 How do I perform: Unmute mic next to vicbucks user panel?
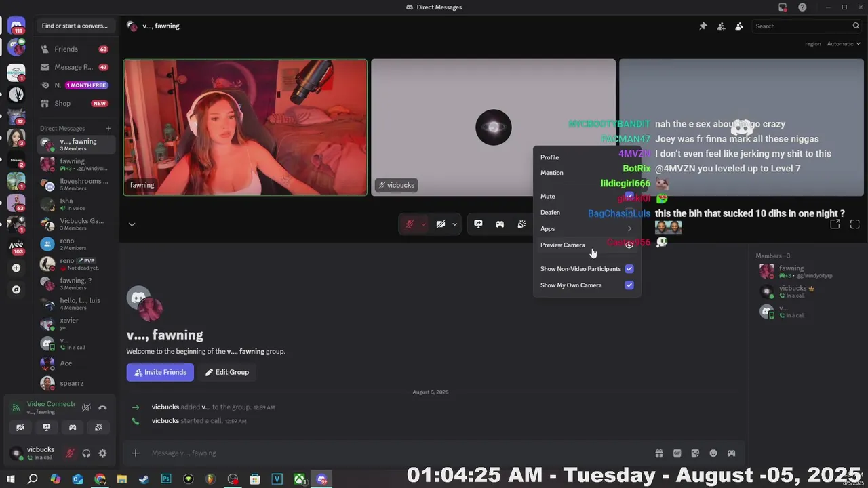pos(70,453)
